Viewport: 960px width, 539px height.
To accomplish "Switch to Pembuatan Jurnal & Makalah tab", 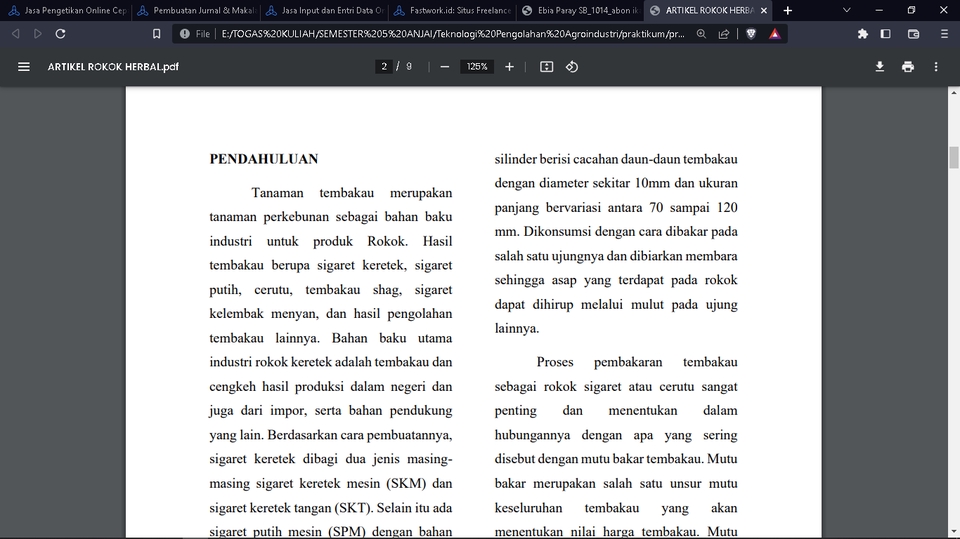I will tap(197, 10).
